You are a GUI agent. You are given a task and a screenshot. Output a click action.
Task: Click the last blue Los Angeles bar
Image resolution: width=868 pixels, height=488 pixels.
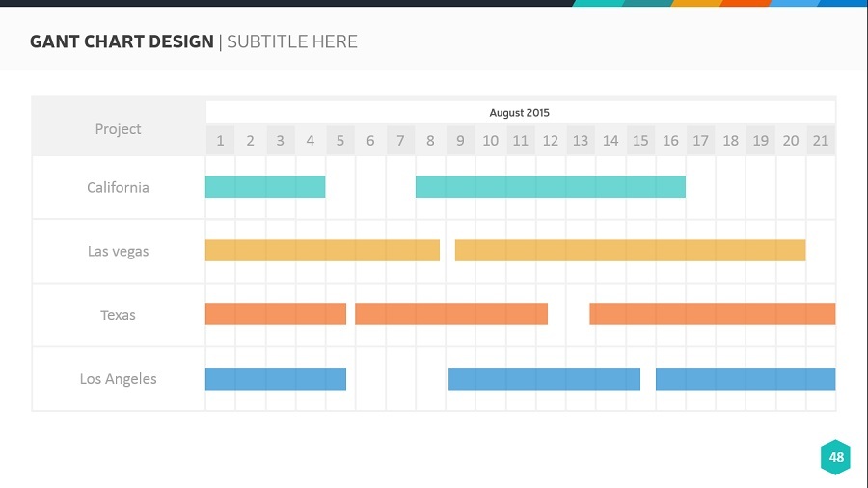click(746, 379)
